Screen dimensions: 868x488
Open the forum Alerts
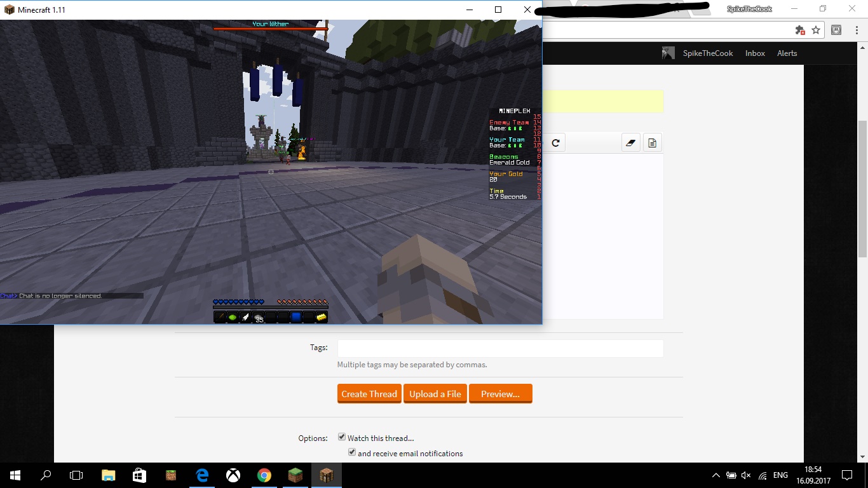tap(787, 53)
